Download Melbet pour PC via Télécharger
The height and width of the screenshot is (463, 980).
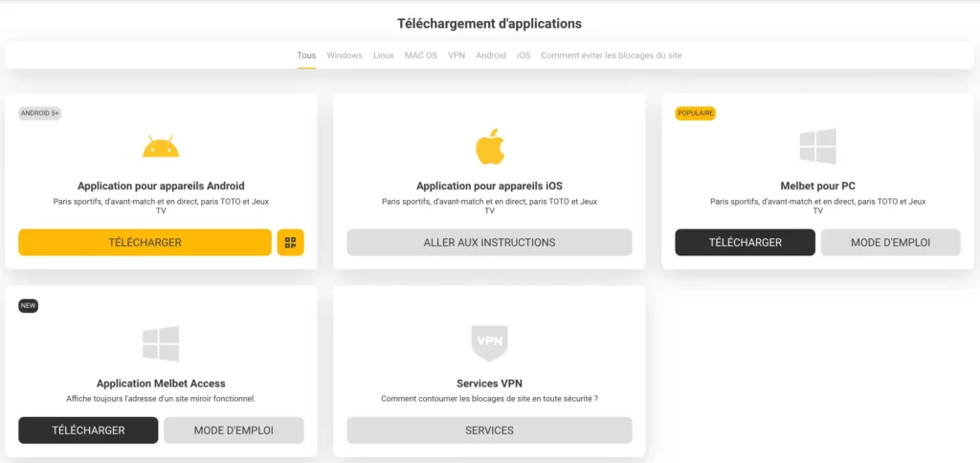point(745,242)
